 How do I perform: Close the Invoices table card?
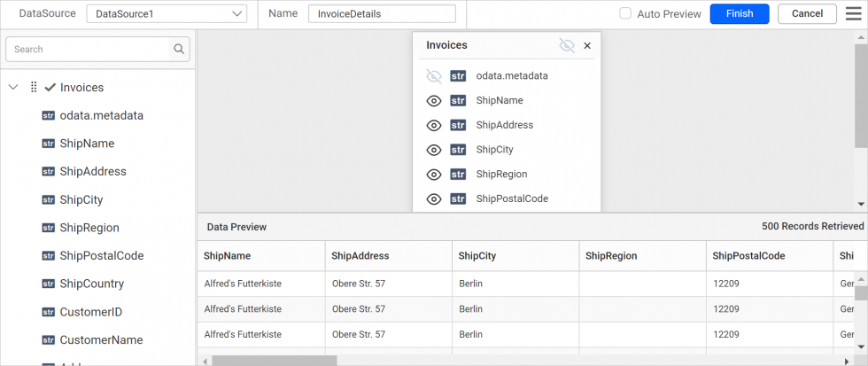pos(587,45)
